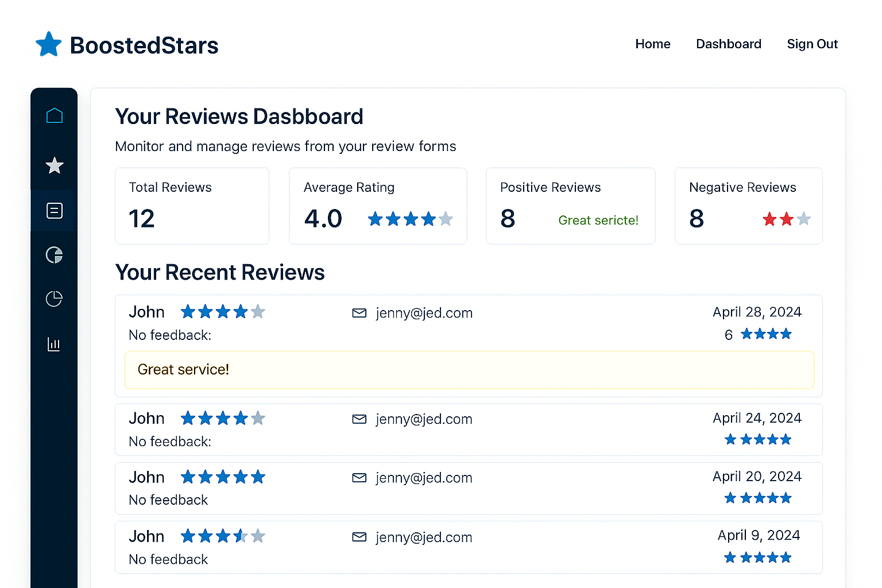Viewport: 882px width, 588px height.
Task: Click the Average Rating star display
Action: [410, 219]
